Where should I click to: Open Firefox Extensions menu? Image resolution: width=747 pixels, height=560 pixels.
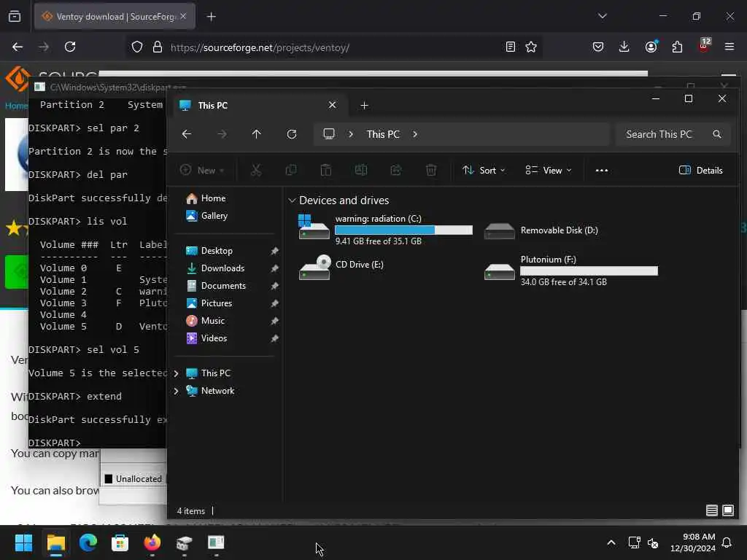(677, 47)
